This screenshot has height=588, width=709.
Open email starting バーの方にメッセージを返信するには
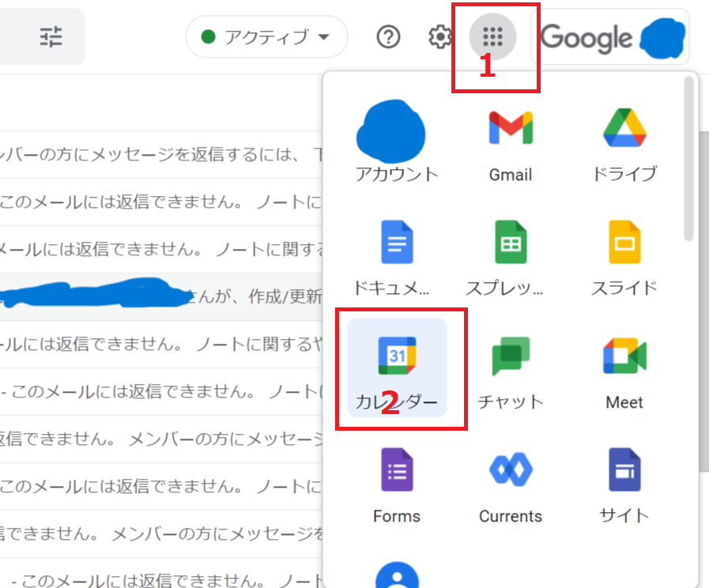pyautogui.click(x=161, y=155)
